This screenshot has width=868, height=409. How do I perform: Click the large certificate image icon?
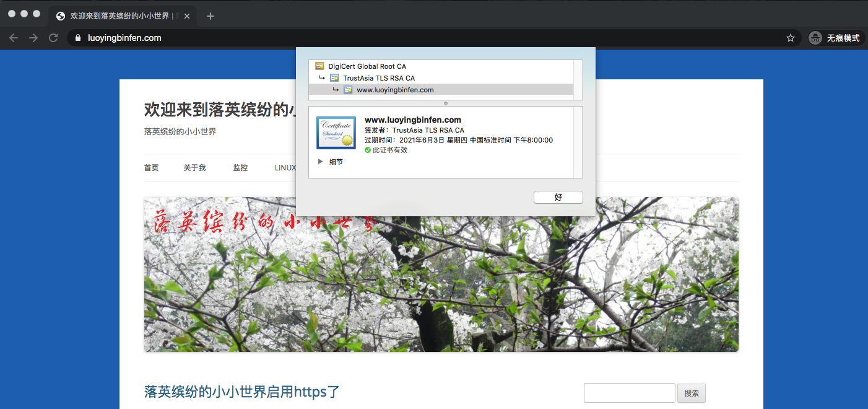[x=336, y=133]
